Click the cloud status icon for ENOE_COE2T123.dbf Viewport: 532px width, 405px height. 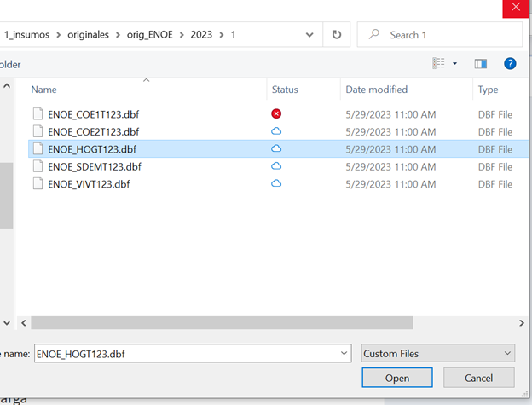point(276,131)
